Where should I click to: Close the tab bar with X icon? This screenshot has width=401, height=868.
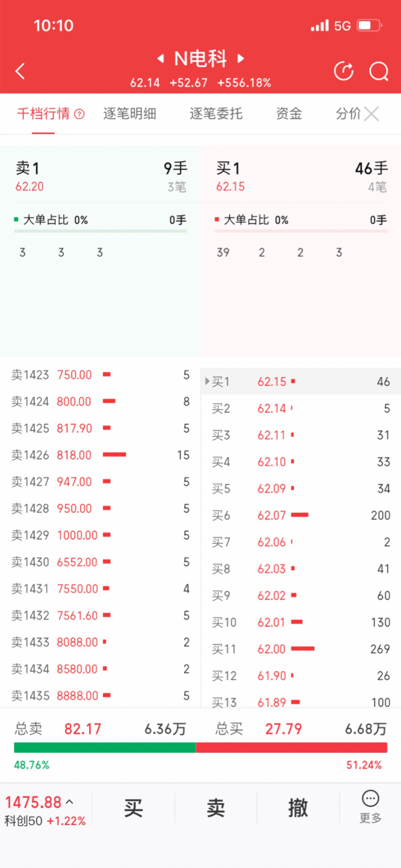tap(371, 114)
